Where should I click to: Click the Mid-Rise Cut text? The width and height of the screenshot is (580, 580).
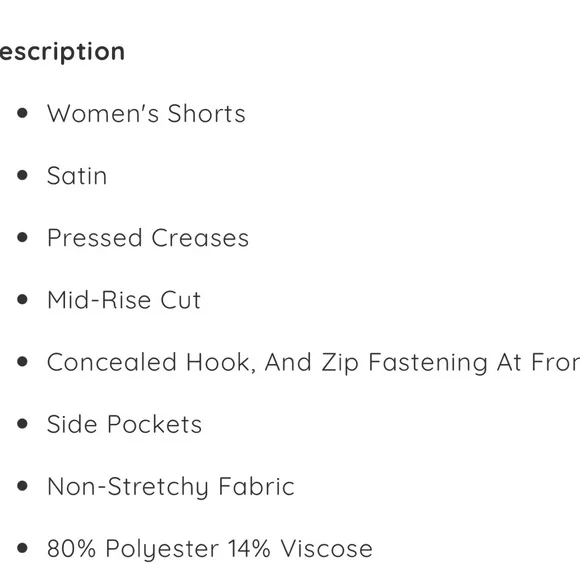click(124, 300)
